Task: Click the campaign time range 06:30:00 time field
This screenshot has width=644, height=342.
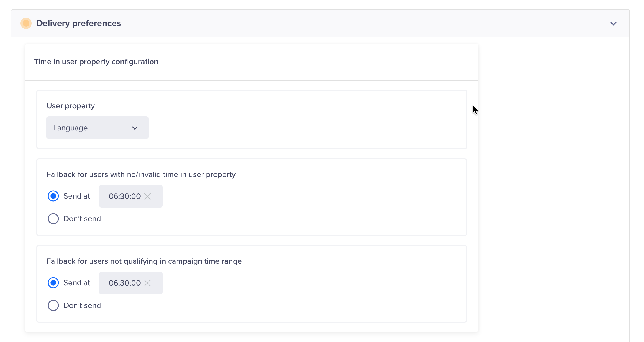Action: point(124,283)
